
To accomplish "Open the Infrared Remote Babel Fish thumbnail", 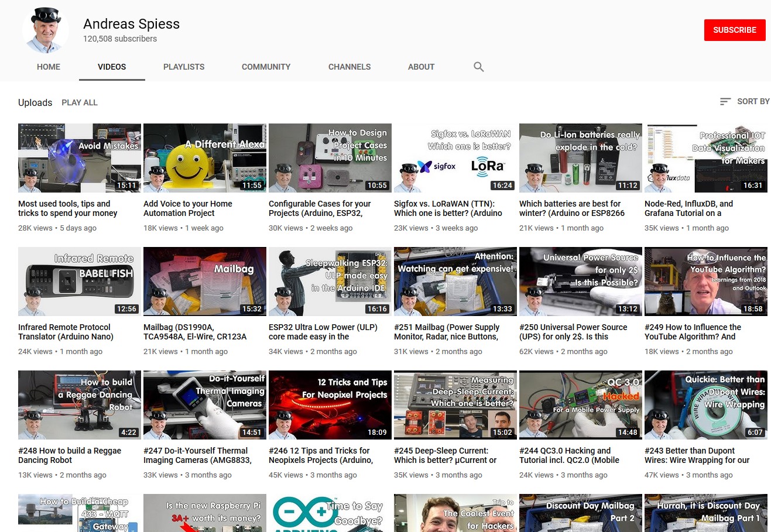I will (x=80, y=282).
